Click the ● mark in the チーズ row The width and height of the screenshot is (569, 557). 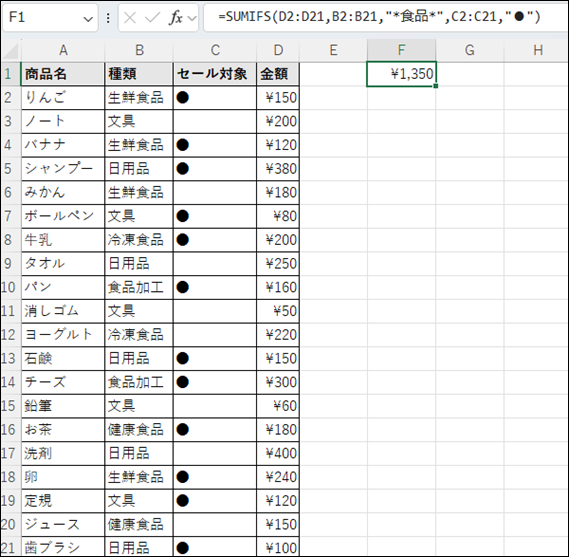tap(183, 382)
